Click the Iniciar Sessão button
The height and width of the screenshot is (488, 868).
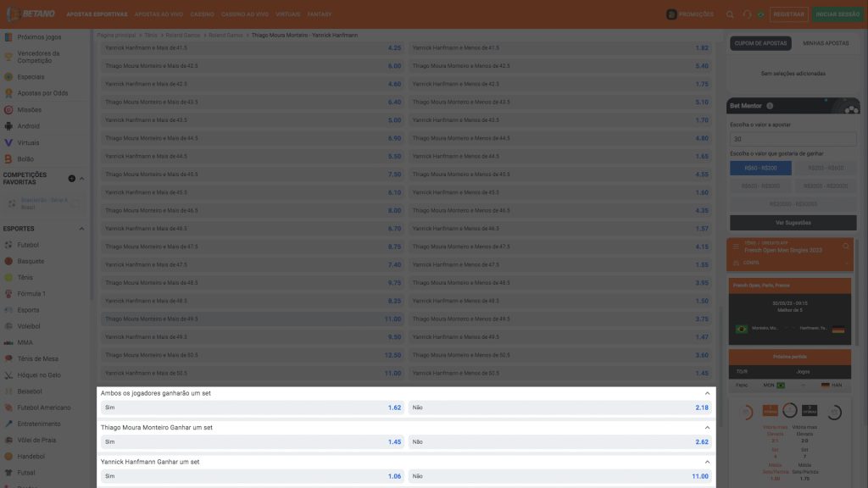pyautogui.click(x=837, y=14)
